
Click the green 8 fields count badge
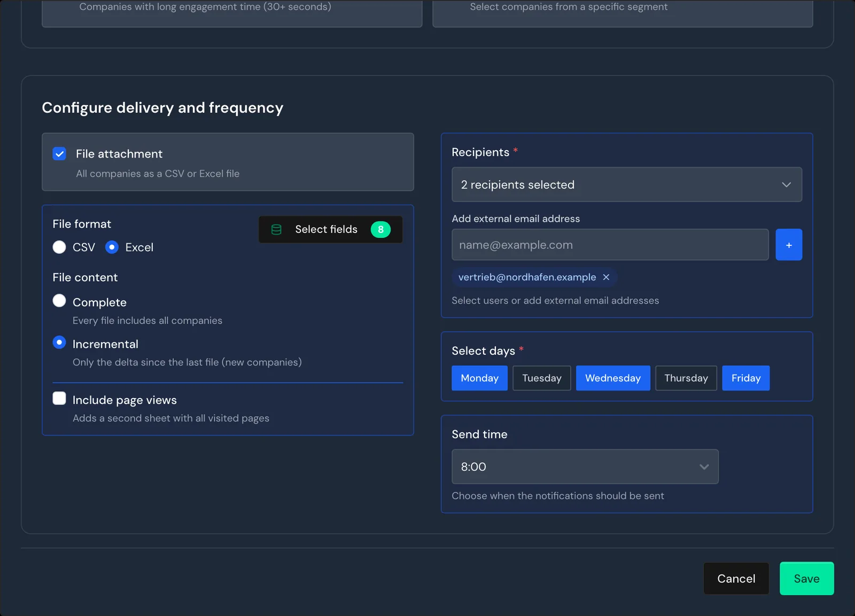pyautogui.click(x=380, y=230)
